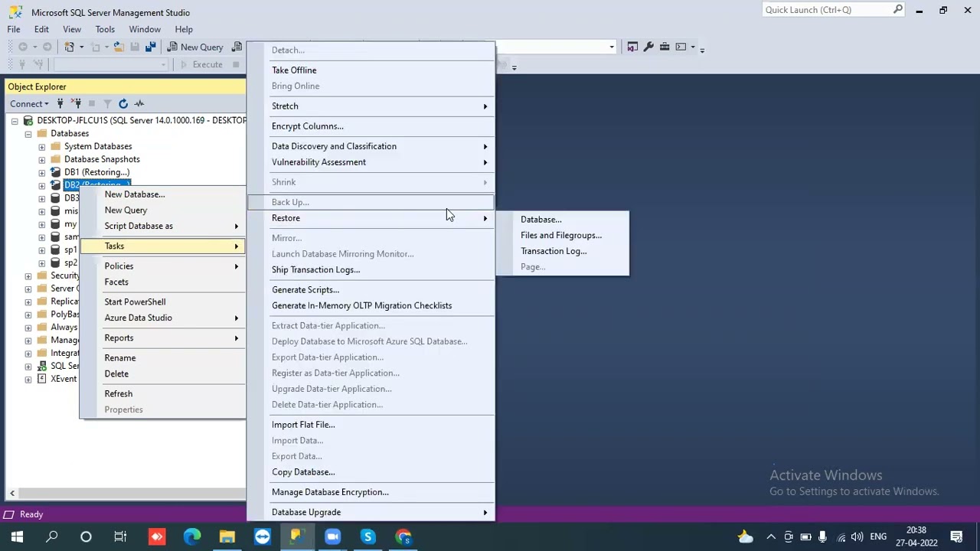Viewport: 980px width, 551px height.
Task: Click Connect Object Explorer plug icon
Action: pos(60,103)
